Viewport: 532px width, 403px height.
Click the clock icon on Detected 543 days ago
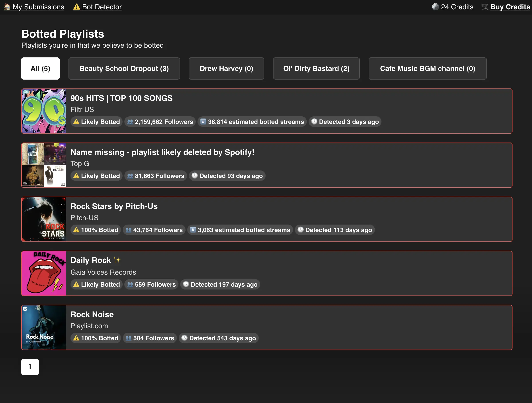coord(184,338)
